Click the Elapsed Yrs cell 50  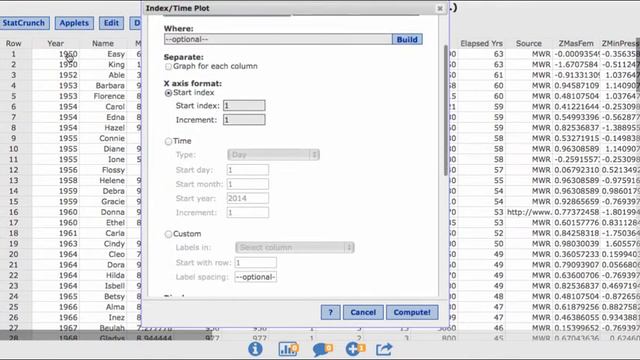[x=498, y=244]
